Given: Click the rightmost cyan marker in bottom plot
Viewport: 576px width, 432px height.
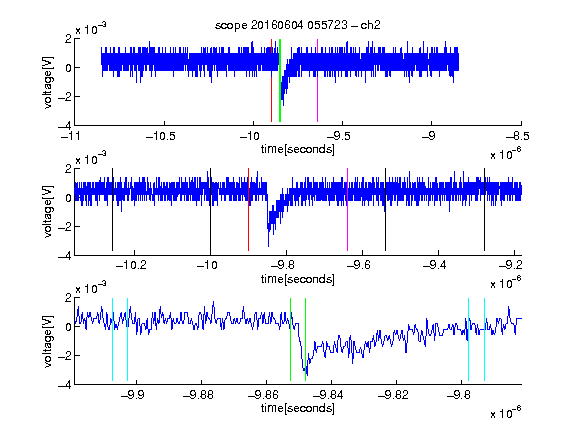Looking at the screenshot, I should pos(485,339).
